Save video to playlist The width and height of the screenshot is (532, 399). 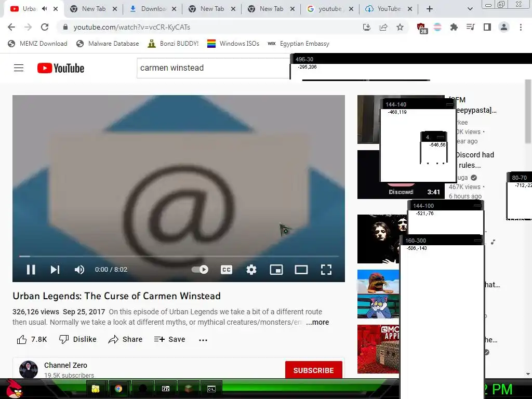(x=170, y=339)
